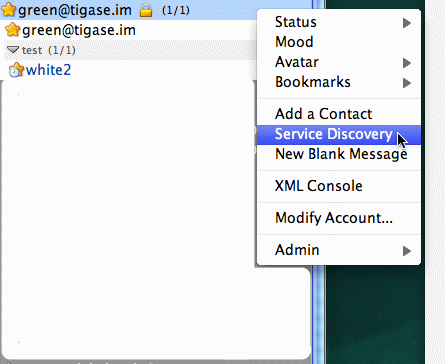The height and width of the screenshot is (364, 445).
Task: Click the green@tigase.im account header name
Action: (75, 10)
